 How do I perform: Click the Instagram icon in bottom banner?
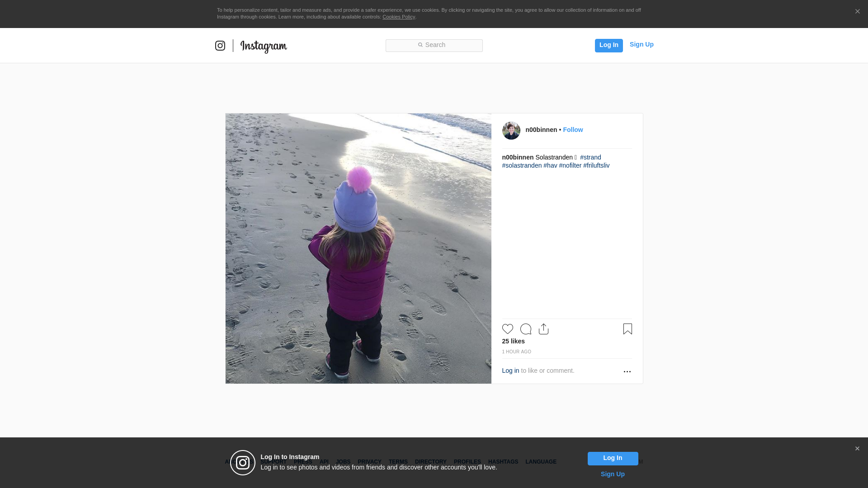pyautogui.click(x=243, y=463)
